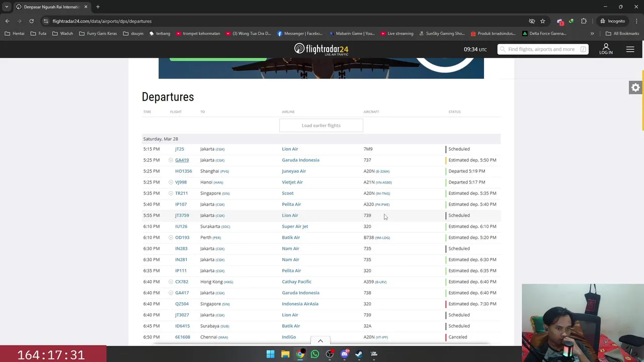Viewport: 644px width, 362px height.
Task: Go back with the browser back arrow
Action: coord(8,21)
